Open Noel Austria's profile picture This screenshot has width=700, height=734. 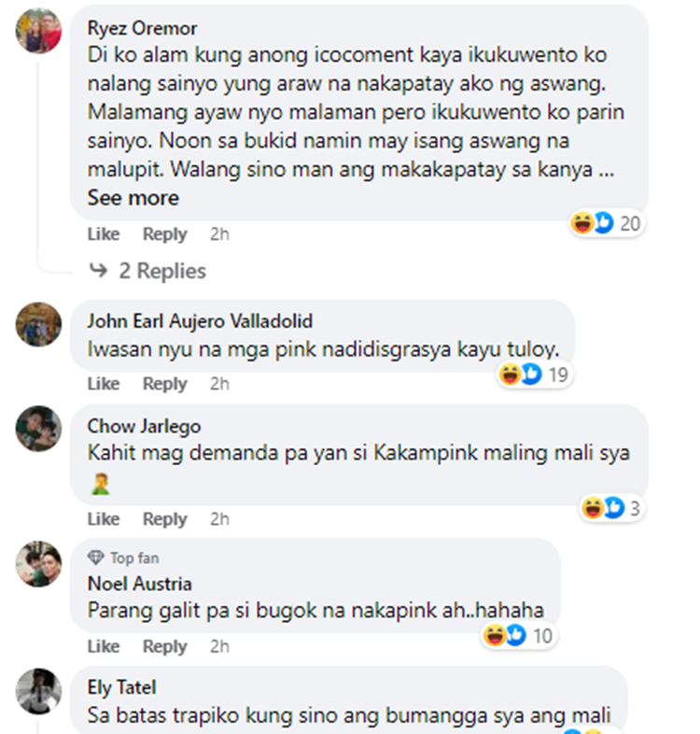pos(38,564)
